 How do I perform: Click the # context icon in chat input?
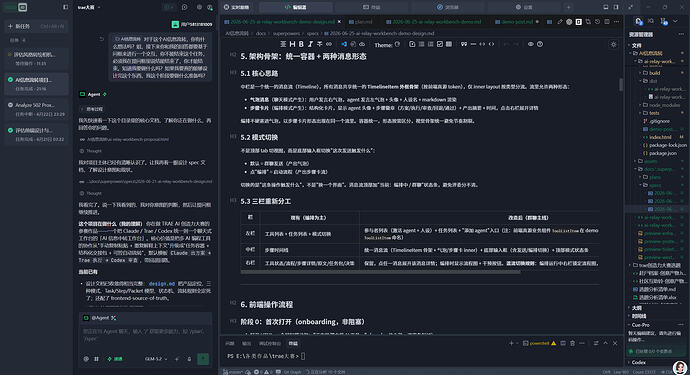(96, 359)
